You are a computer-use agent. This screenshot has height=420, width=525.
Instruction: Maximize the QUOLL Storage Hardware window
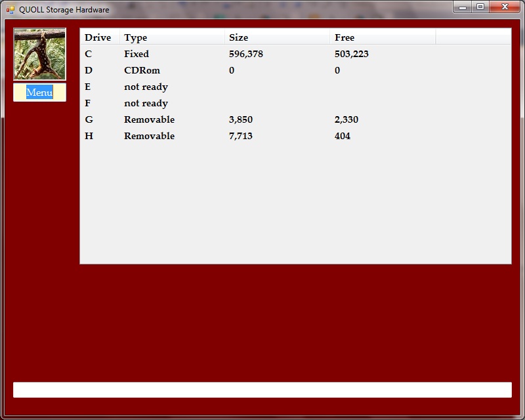(480, 7)
